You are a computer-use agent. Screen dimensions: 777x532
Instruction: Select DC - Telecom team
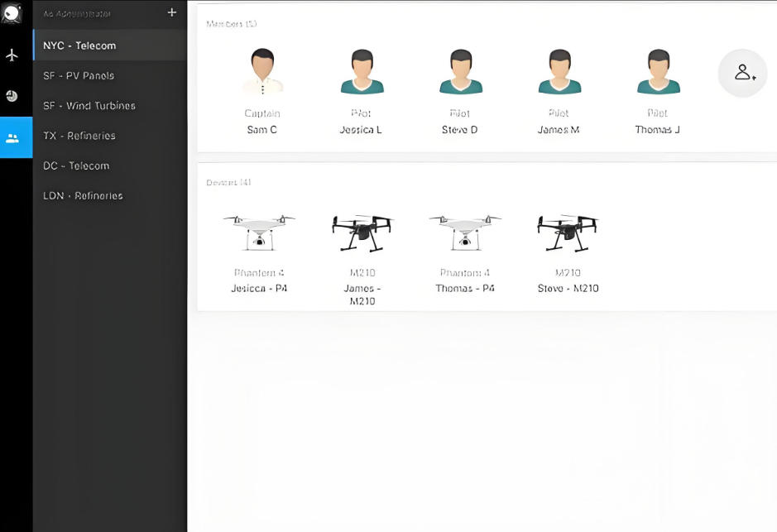[76, 165]
